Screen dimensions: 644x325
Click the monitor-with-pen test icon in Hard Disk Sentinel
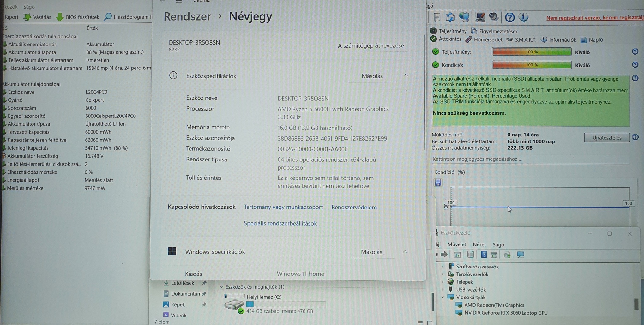point(480,17)
